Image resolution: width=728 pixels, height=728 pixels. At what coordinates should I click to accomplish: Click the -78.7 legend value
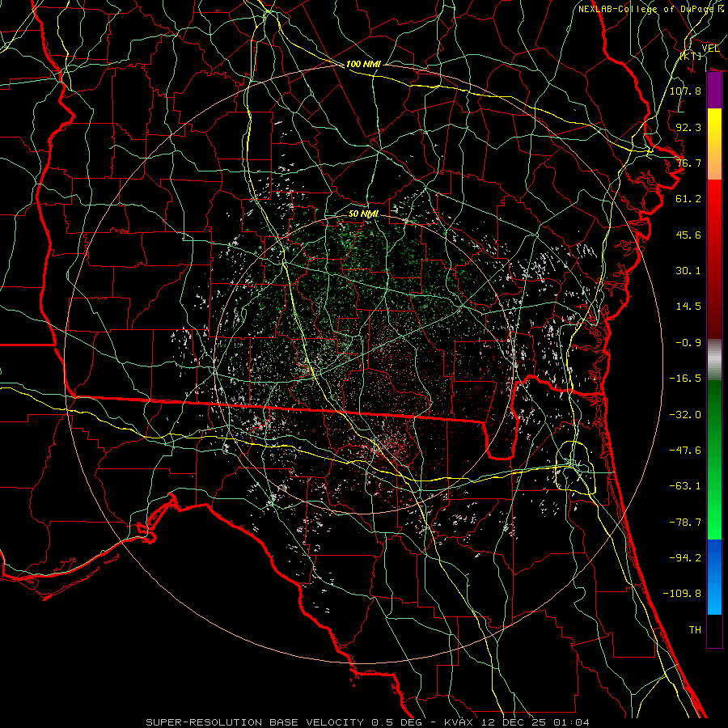pyautogui.click(x=685, y=523)
